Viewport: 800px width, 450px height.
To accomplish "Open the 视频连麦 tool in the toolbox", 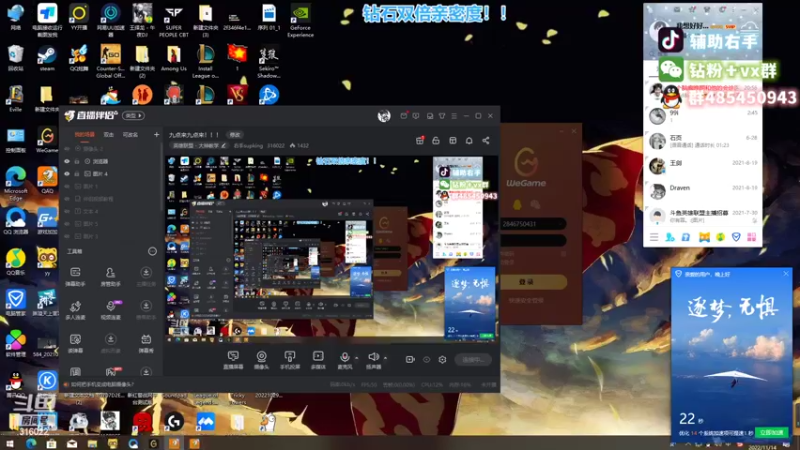I will (110, 310).
